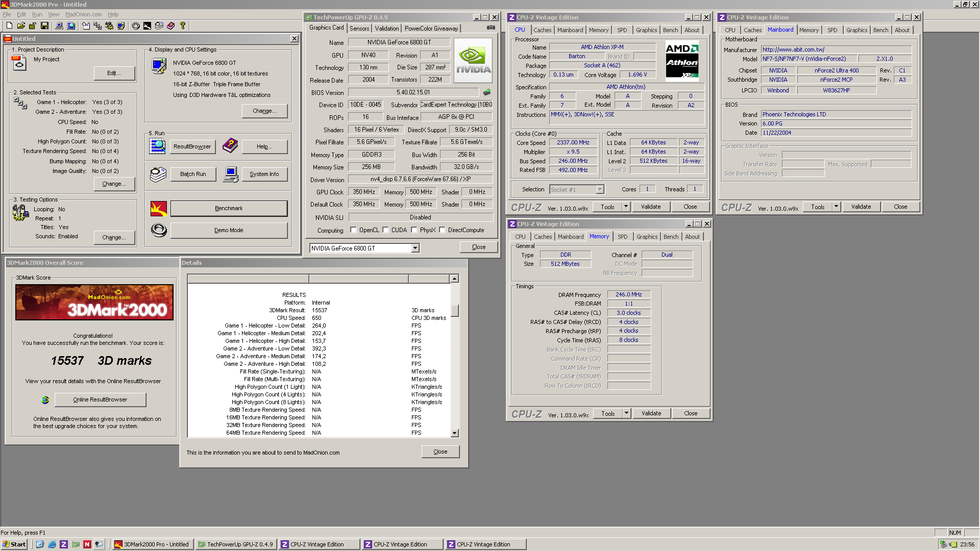Click the Selected Tests checkmarks toolbar icon
Image resolution: width=980 pixels, height=551 pixels.
coord(97,26)
